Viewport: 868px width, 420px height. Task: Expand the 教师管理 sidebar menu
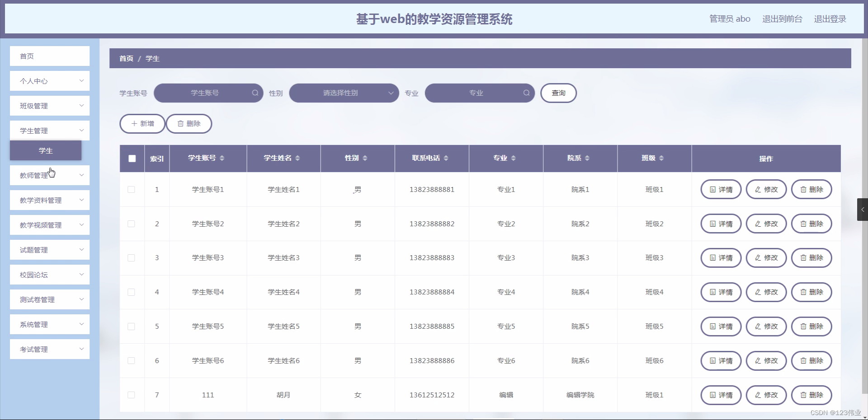tap(49, 175)
